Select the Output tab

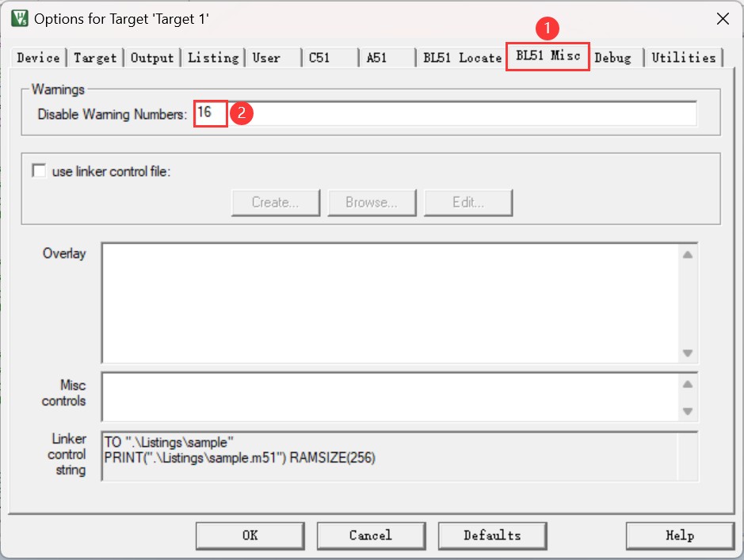(152, 58)
